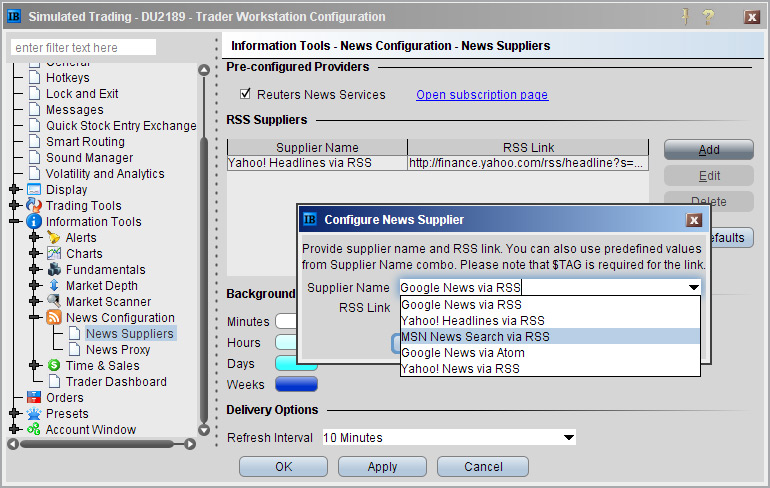The image size is (770, 488).
Task: Click the question mark help icon
Action: click(x=708, y=17)
